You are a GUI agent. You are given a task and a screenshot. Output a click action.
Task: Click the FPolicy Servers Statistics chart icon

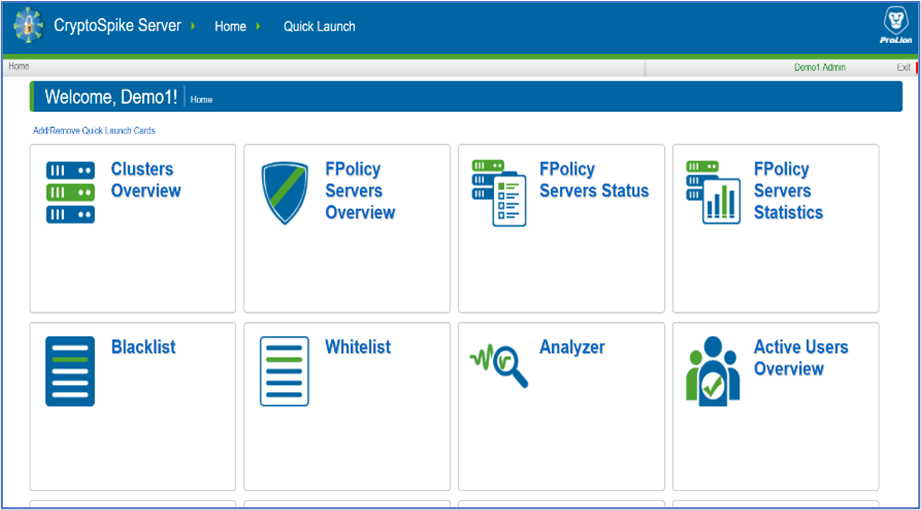tap(713, 193)
